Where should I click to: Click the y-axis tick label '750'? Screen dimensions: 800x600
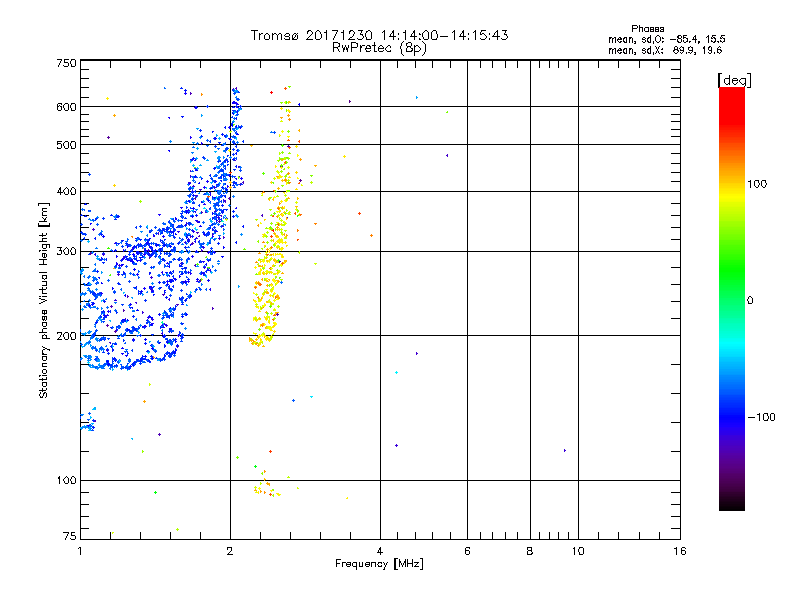66,63
